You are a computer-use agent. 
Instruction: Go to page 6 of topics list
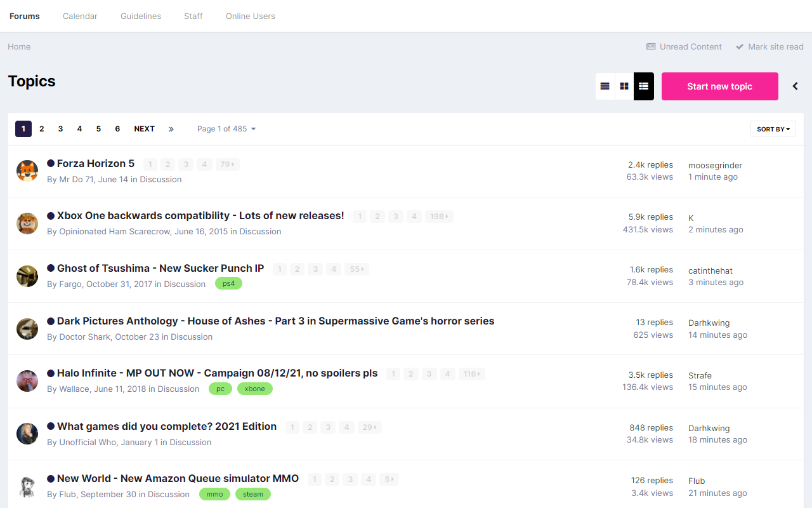click(117, 129)
